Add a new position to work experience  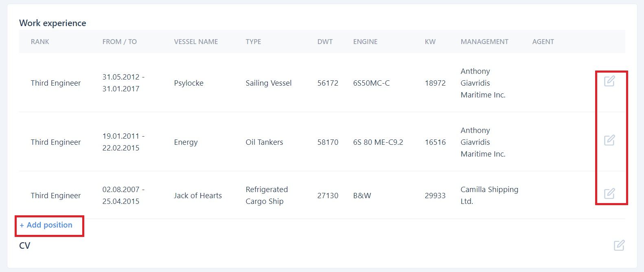[x=46, y=225]
